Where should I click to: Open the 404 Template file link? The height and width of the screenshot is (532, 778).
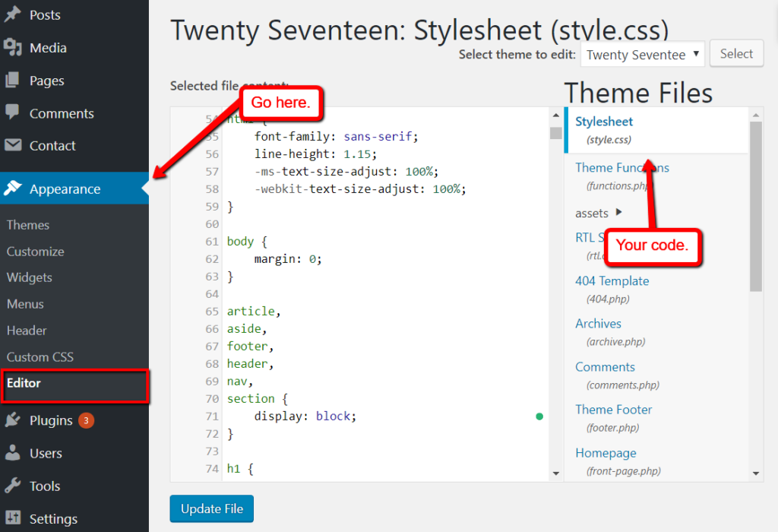[x=612, y=281]
